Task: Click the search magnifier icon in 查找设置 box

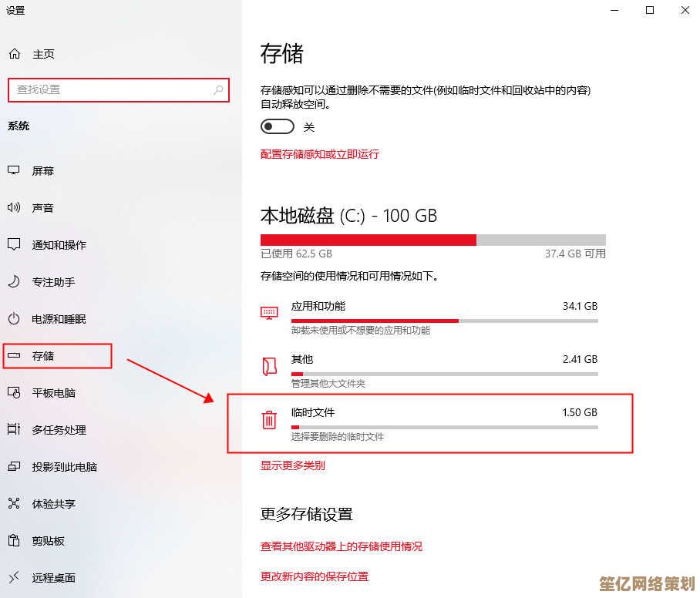Action: coord(218,89)
